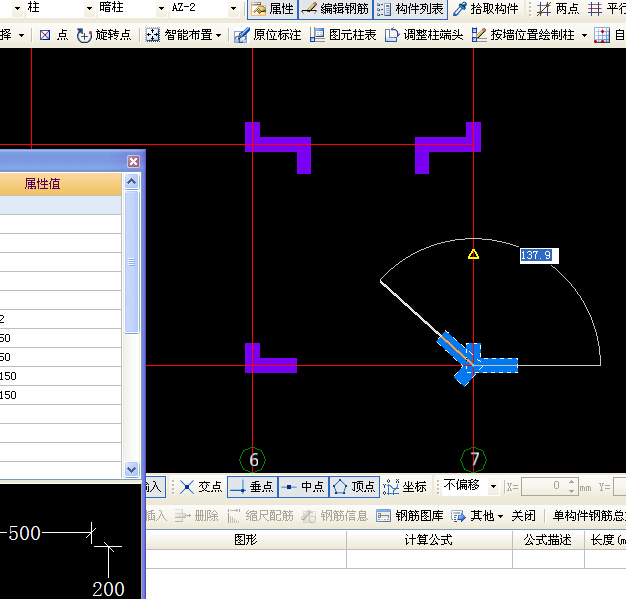
Task: Select 按墙位置绘制柱 draw by wall
Action: click(x=523, y=35)
